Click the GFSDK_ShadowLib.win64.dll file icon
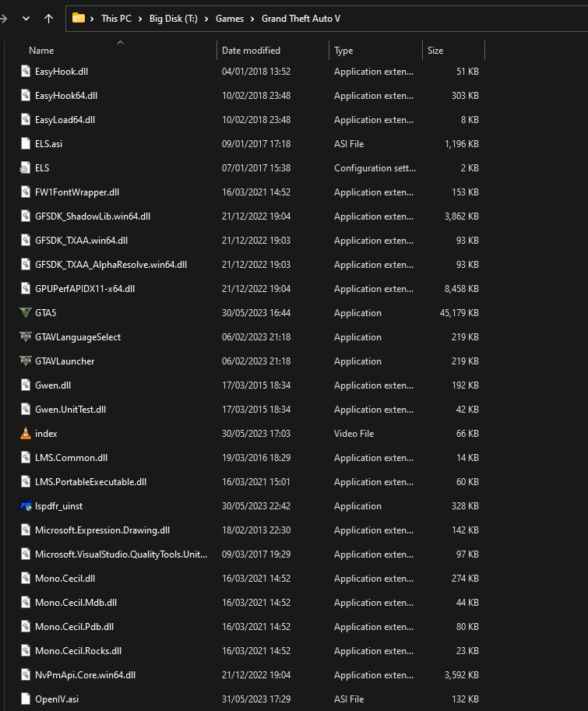Image resolution: width=588 pixels, height=711 pixels. tap(26, 216)
